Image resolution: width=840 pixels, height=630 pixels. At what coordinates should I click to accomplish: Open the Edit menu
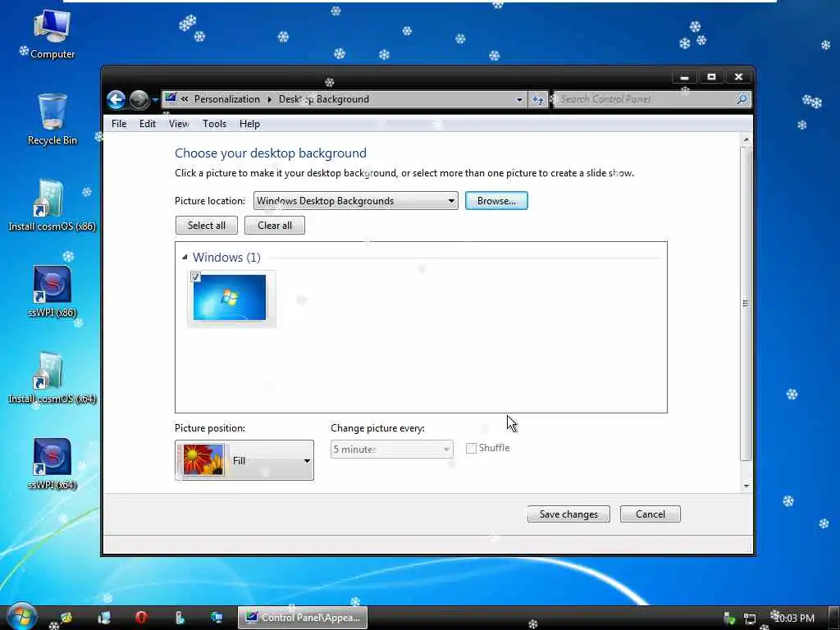[148, 124]
